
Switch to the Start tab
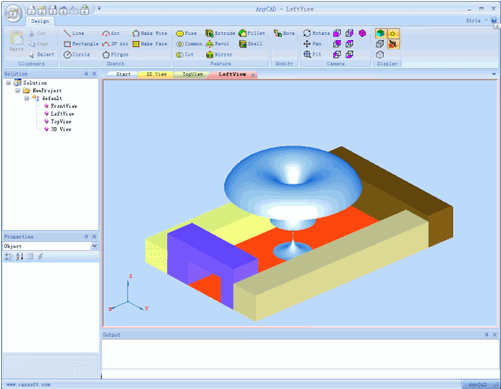123,74
